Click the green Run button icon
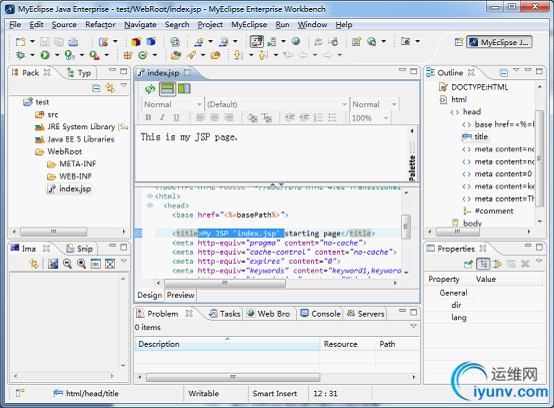Screen dimensions: 554x408 click(x=45, y=55)
